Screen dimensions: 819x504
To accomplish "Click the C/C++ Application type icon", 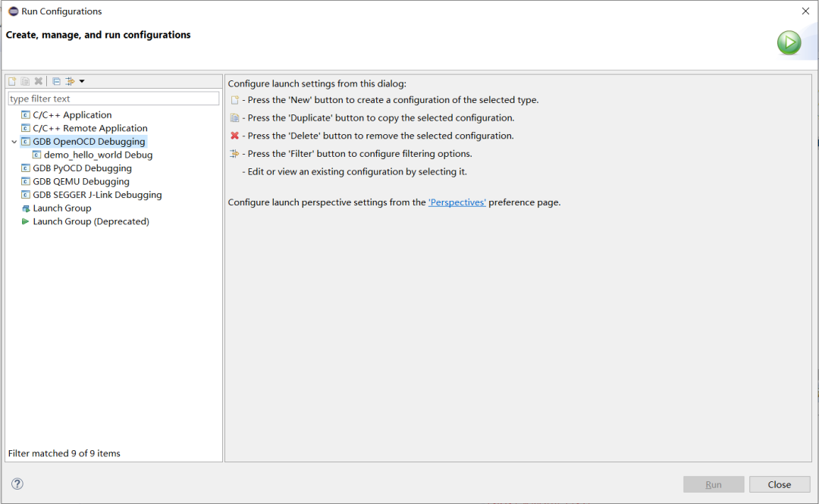I will point(25,115).
